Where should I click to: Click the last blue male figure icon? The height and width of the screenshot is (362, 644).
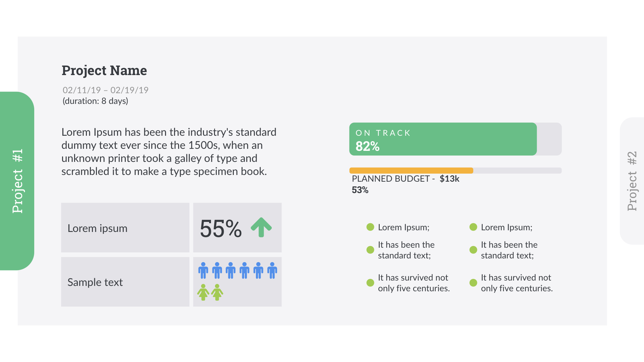pyautogui.click(x=272, y=270)
